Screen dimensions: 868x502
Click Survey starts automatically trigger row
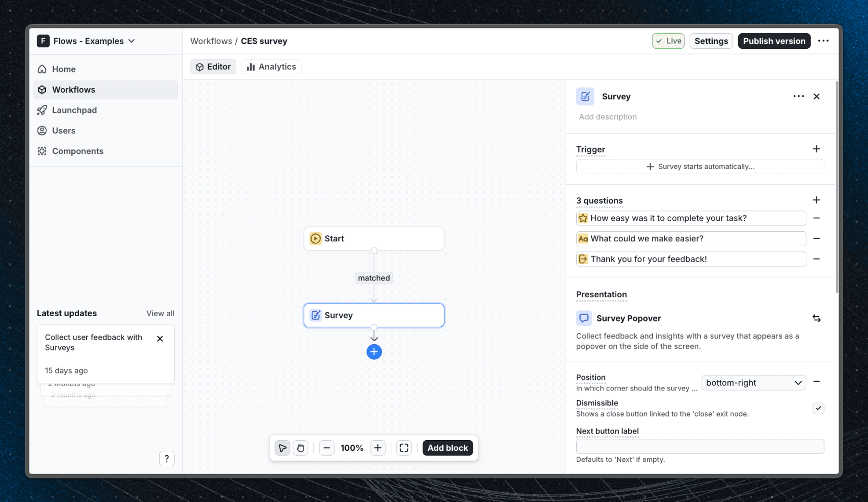pos(700,167)
